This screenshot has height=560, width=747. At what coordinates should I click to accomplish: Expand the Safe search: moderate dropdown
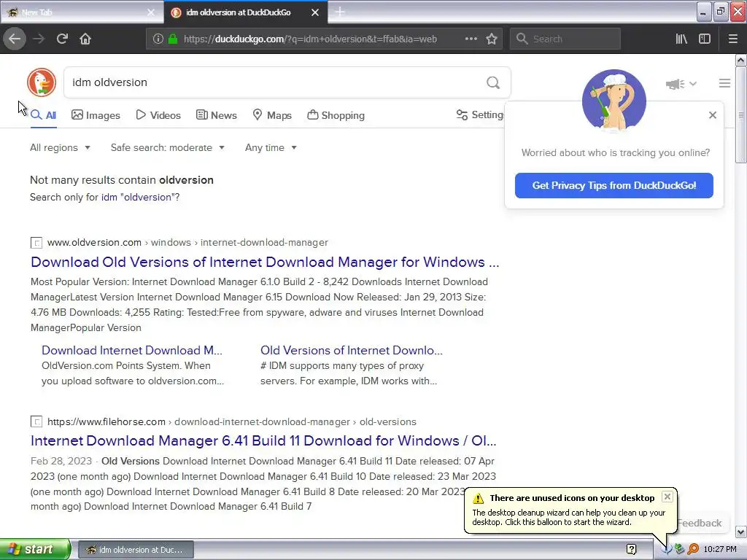point(168,147)
